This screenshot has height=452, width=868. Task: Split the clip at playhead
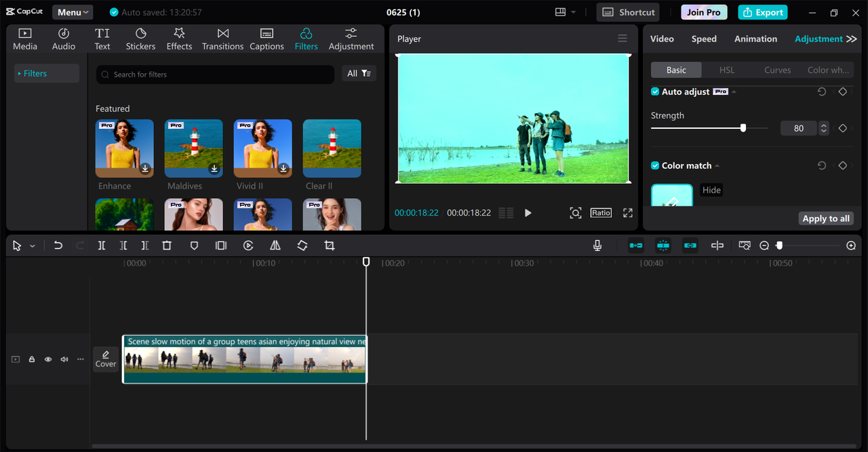click(x=102, y=246)
